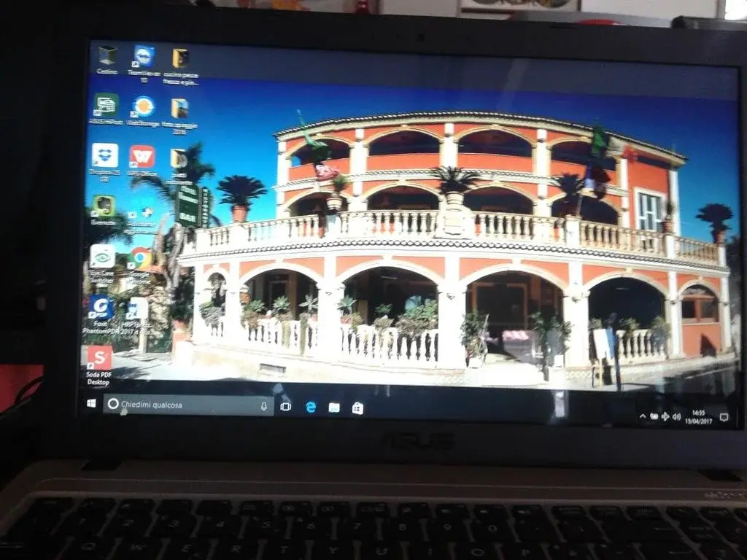This screenshot has height=560, width=747.
Task: Click the Task View taskbar button
Action: pos(286,406)
